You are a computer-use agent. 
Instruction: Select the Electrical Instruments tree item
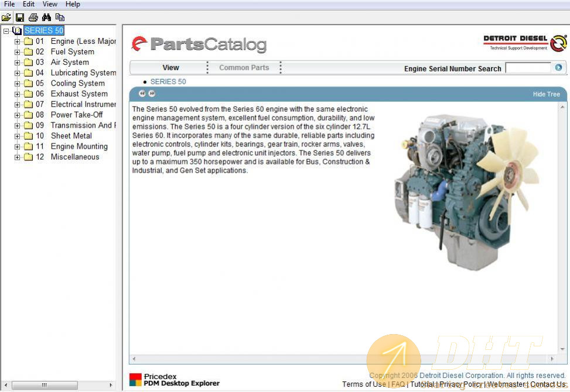83,105
